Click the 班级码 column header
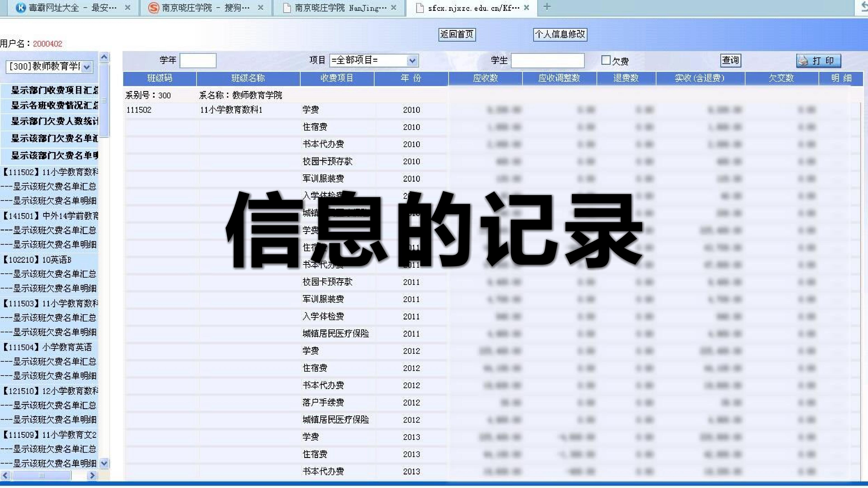The image size is (868, 488). pos(160,78)
